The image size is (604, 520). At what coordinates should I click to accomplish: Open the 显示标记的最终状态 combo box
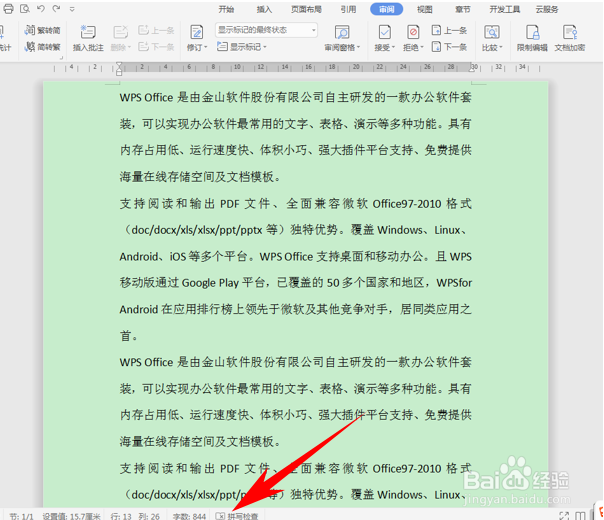tap(266, 30)
